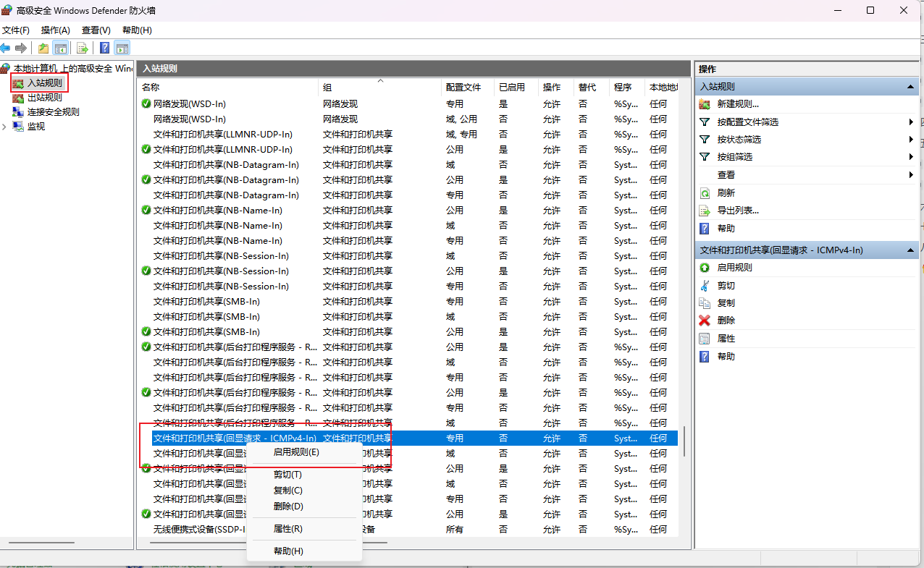Open the 按状态筛选 submenu arrow
924x568 pixels.
coord(911,139)
